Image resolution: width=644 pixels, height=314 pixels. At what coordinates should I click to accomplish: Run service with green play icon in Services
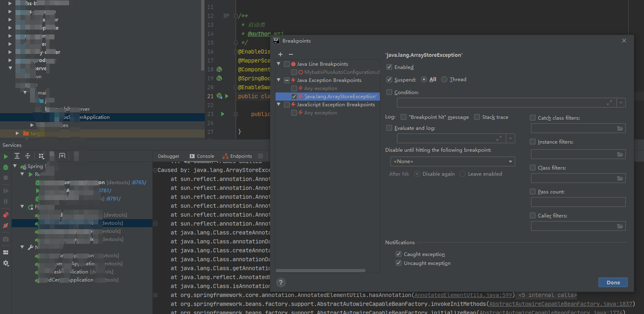[x=6, y=157]
